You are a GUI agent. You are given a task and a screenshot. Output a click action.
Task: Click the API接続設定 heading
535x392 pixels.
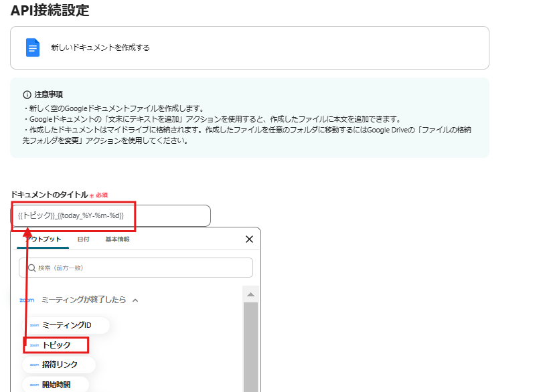(x=50, y=11)
